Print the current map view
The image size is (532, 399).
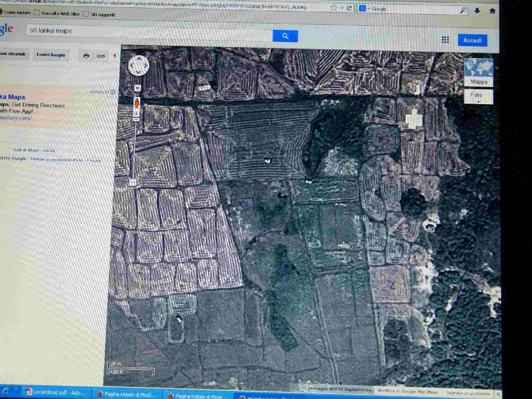coord(86,55)
